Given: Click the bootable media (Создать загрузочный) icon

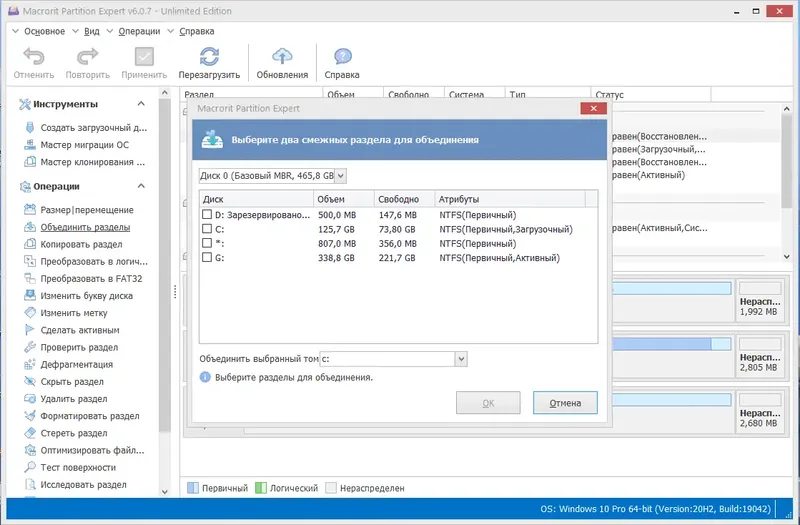Looking at the screenshot, I should 30,128.
